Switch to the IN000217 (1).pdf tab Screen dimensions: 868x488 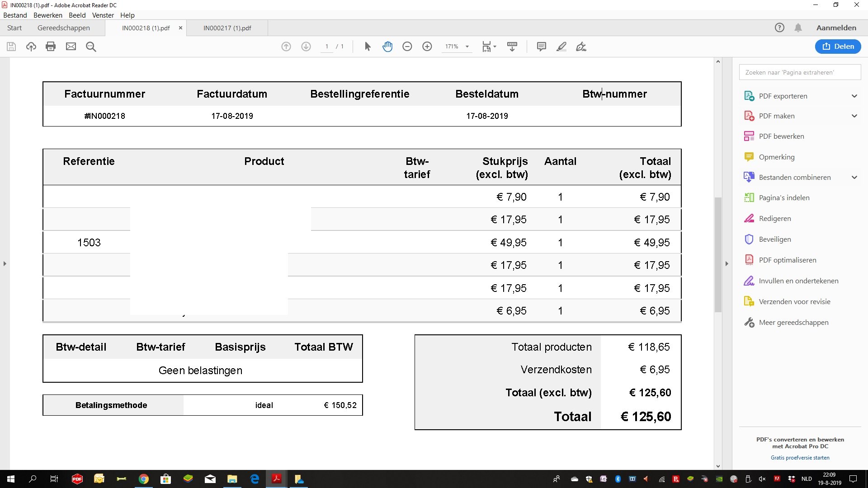tap(227, 28)
